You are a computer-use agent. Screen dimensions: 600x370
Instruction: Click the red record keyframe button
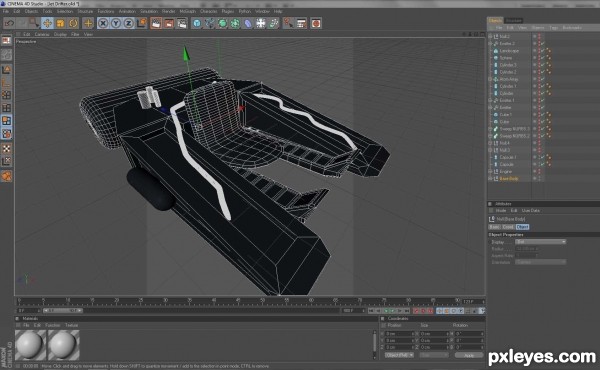pyautogui.click(x=416, y=311)
